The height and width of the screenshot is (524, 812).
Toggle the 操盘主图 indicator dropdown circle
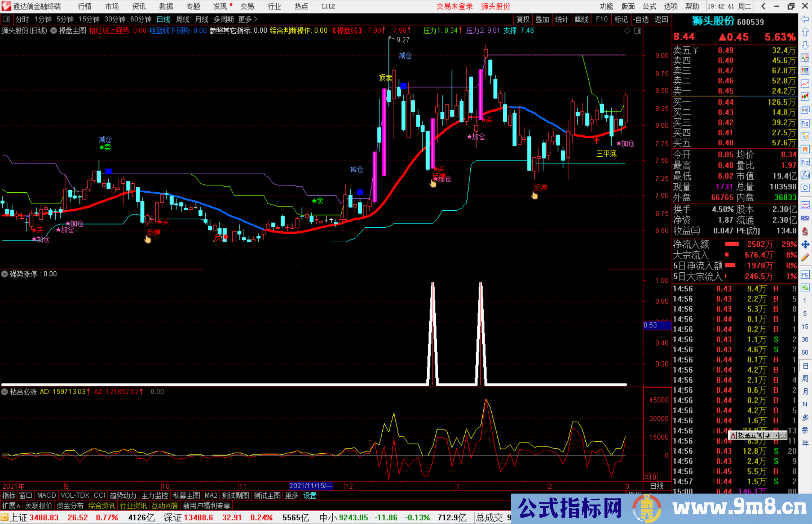(x=54, y=31)
